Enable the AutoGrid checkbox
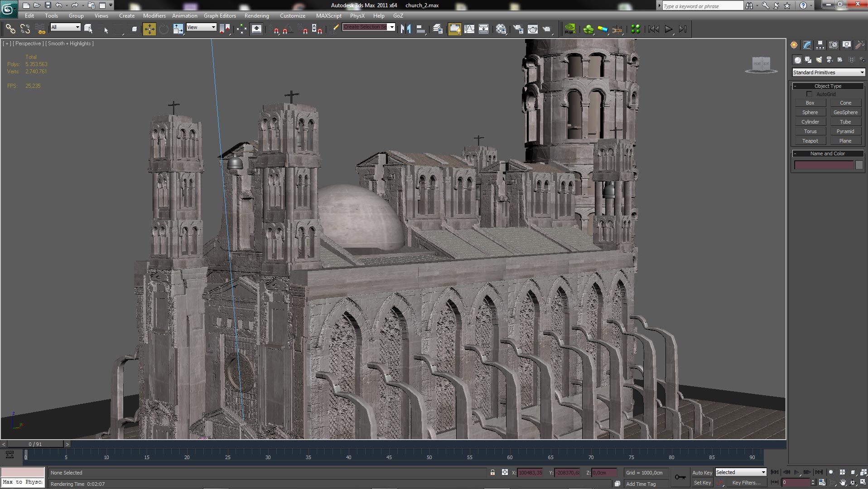This screenshot has width=868, height=489. [809, 94]
